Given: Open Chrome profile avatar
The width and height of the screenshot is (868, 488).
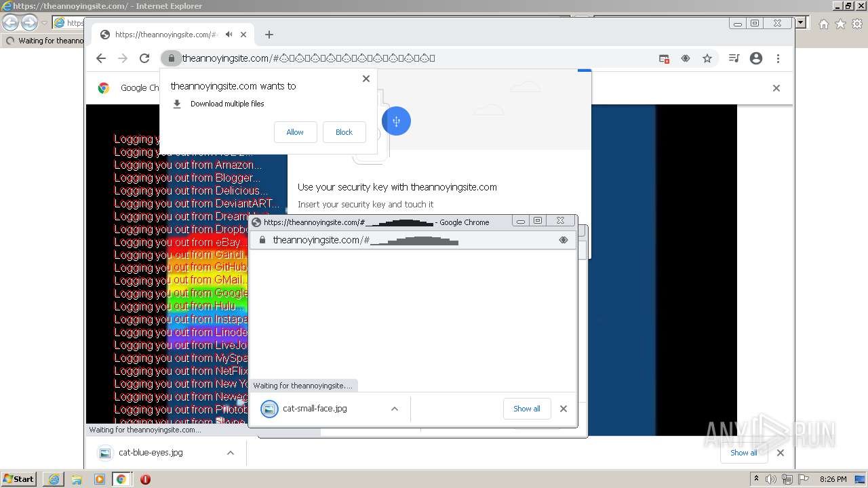Looking at the screenshot, I should pyautogui.click(x=756, y=58).
